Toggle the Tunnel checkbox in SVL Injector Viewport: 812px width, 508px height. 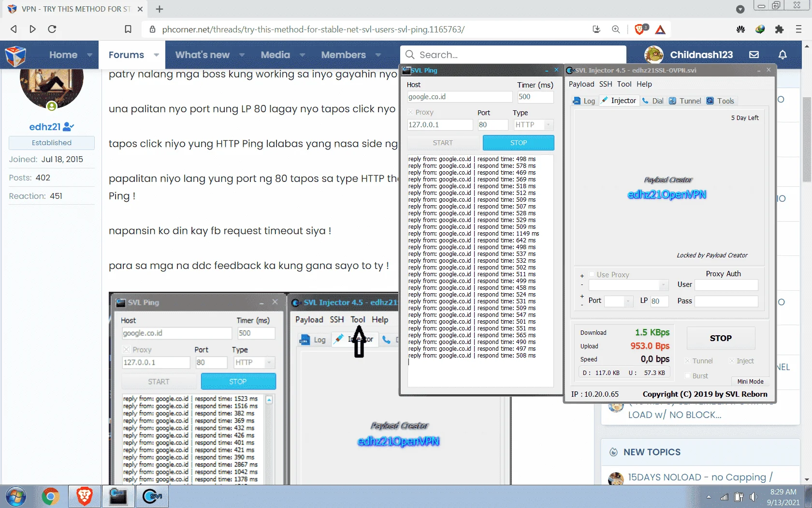687,361
